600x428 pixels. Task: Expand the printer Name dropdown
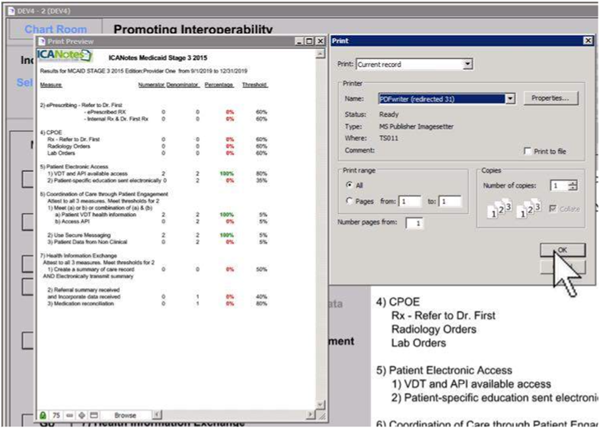(x=510, y=98)
